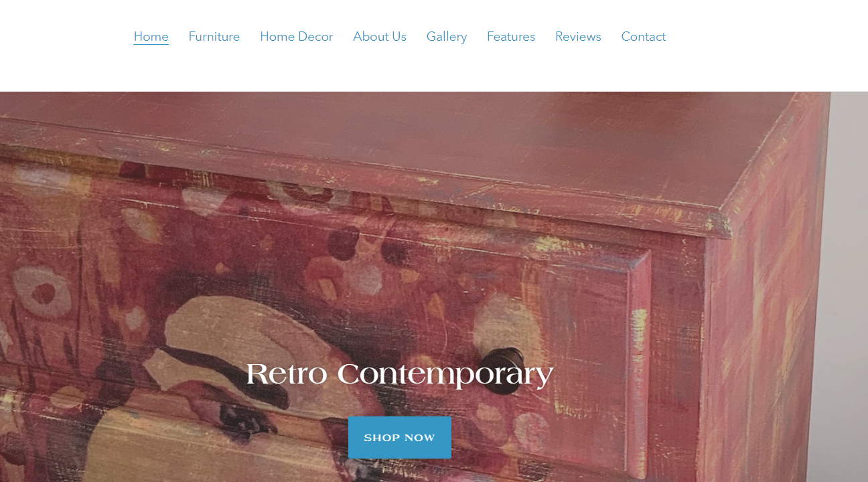Open the Furniture navigation link

click(x=214, y=37)
